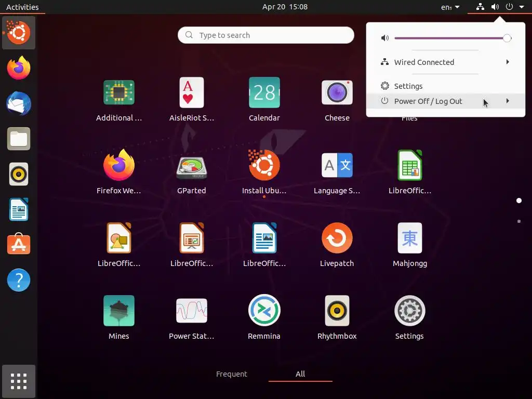Launch LibreOffice Impress in app grid
Image resolution: width=532 pixels, height=399 pixels.
pyautogui.click(x=191, y=238)
